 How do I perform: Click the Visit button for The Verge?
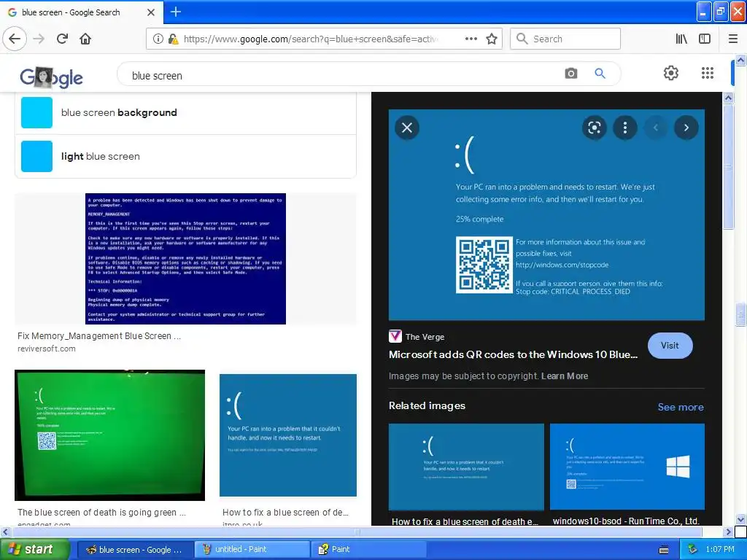click(x=670, y=346)
